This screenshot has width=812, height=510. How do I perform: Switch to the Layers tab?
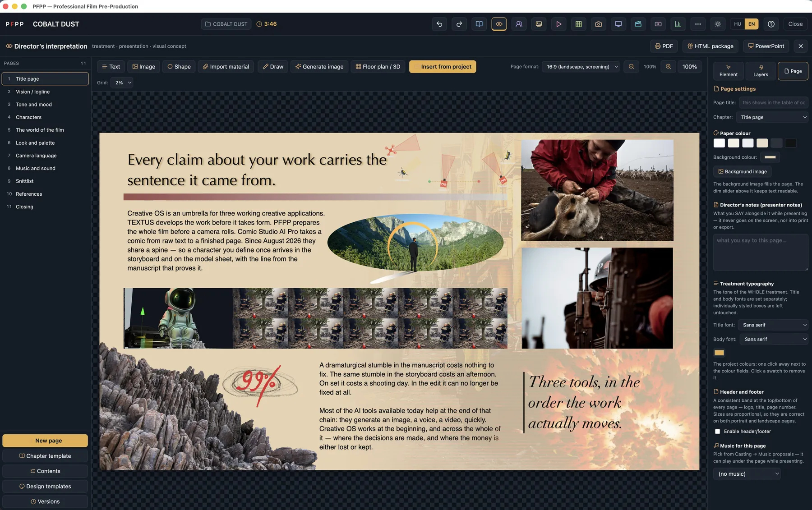pyautogui.click(x=761, y=71)
